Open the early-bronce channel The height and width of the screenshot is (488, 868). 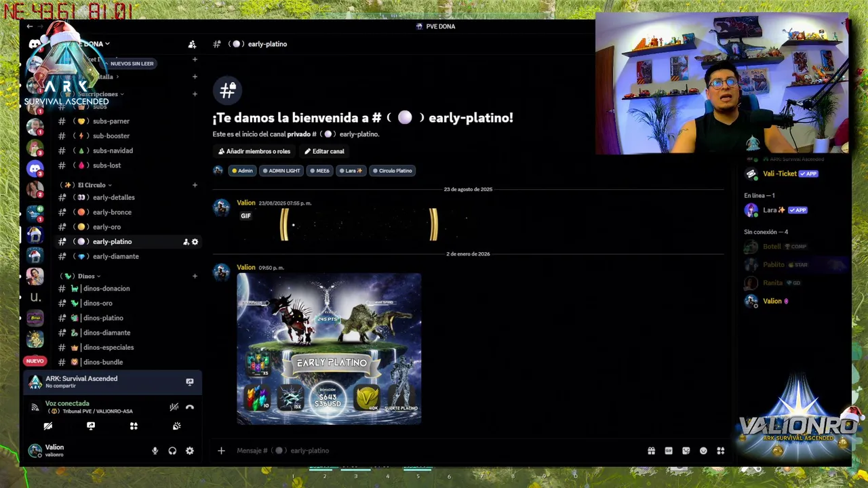click(127, 212)
